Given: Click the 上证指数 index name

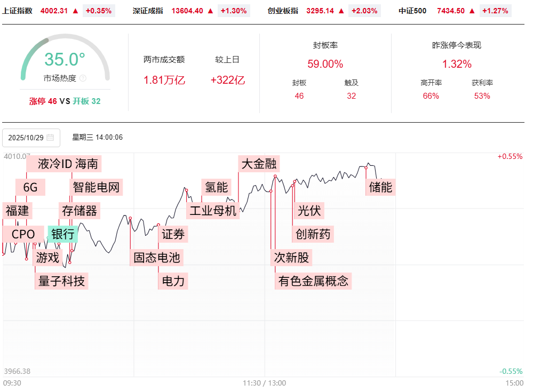Looking at the screenshot, I should pyautogui.click(x=18, y=11).
